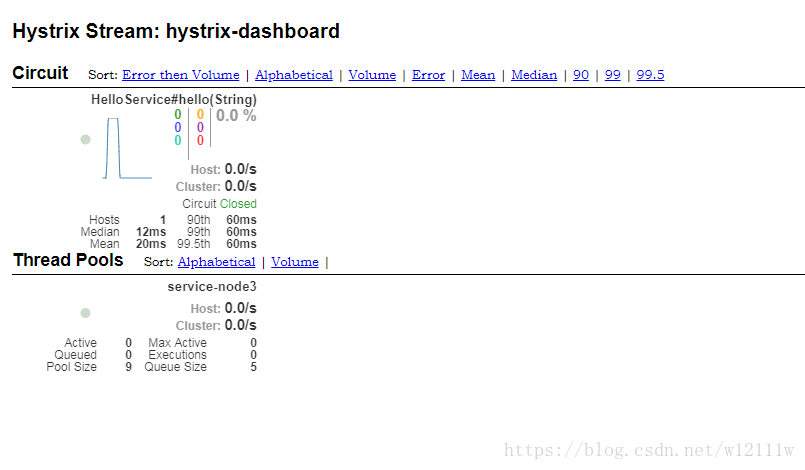Viewport: 805px width, 470px height.
Task: Click the Hystrix Stream page heading
Action: [x=176, y=31]
